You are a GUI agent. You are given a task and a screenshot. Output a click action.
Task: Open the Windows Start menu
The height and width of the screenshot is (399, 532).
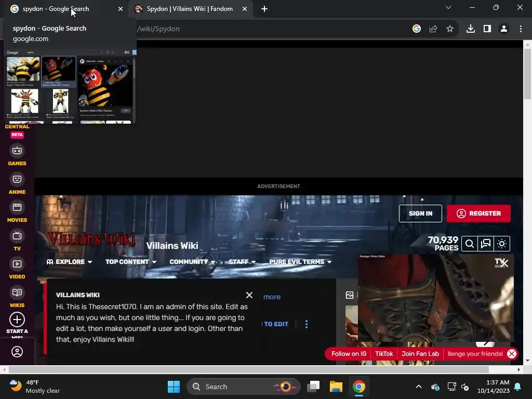pyautogui.click(x=174, y=387)
